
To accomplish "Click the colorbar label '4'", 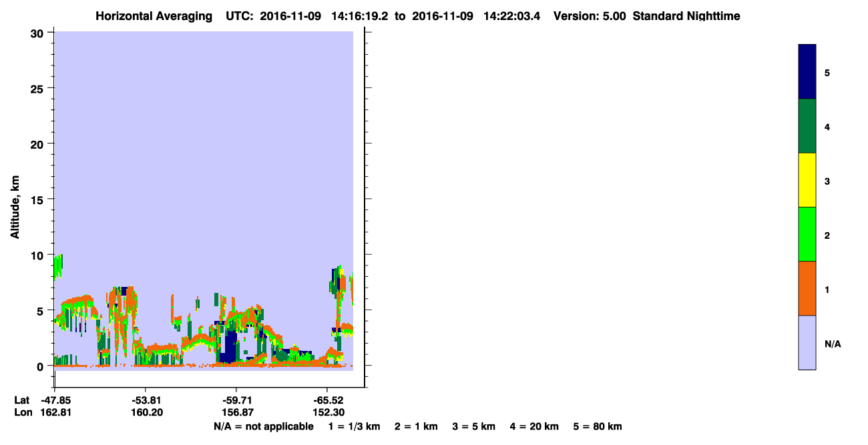I will coord(827,127).
